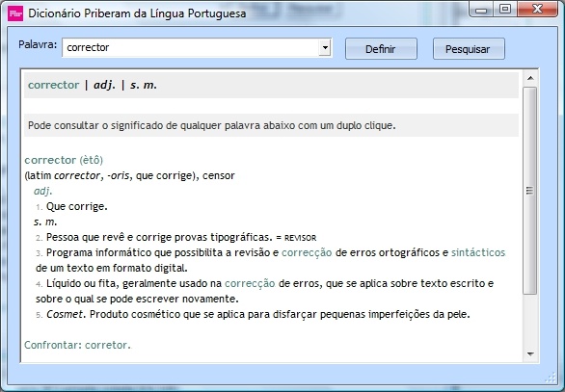Click 'Programa informático' definition text
The width and height of the screenshot is (565, 392).
[270, 260]
